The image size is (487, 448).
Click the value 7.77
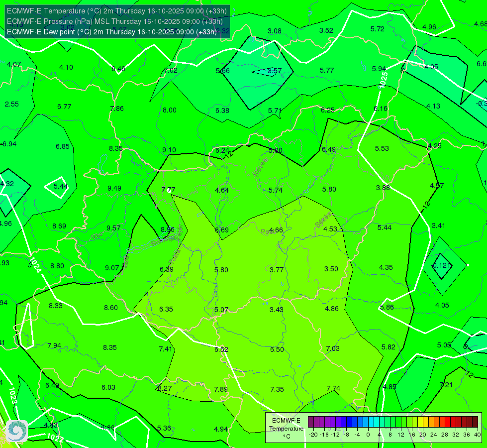click(x=168, y=190)
